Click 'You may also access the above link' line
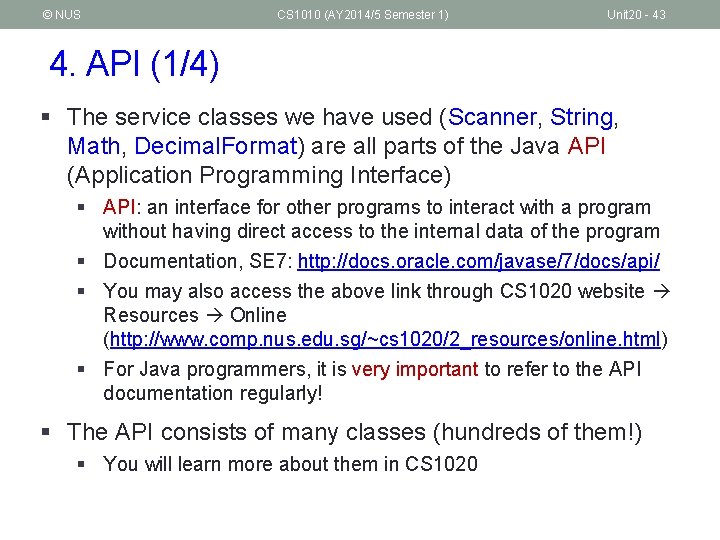Viewport: 720px width, 540px height. pos(387,291)
